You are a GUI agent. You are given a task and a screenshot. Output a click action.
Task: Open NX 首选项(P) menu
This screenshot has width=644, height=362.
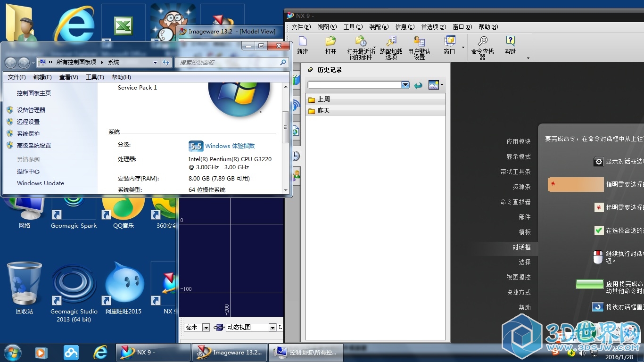coord(433,27)
